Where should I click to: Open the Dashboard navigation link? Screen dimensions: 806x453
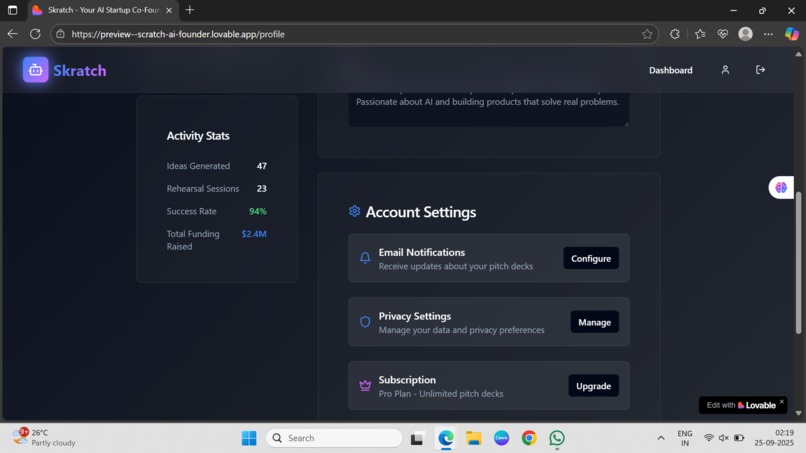tap(670, 70)
